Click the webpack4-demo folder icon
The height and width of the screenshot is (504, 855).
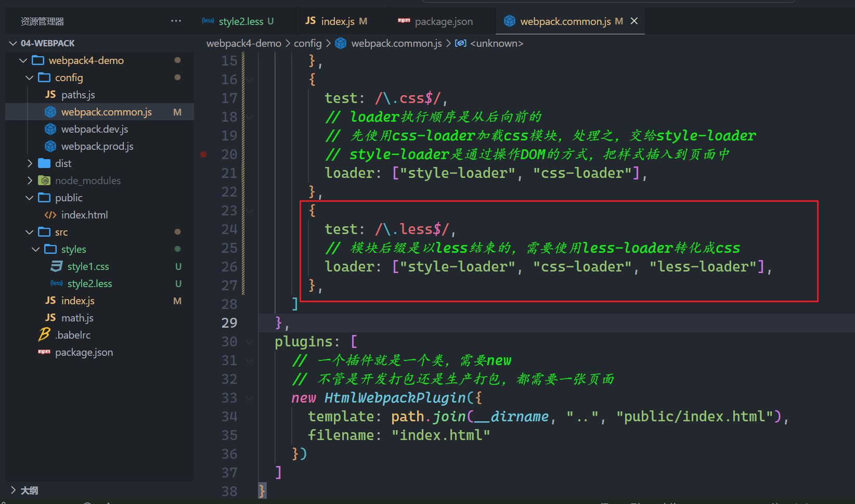click(38, 60)
